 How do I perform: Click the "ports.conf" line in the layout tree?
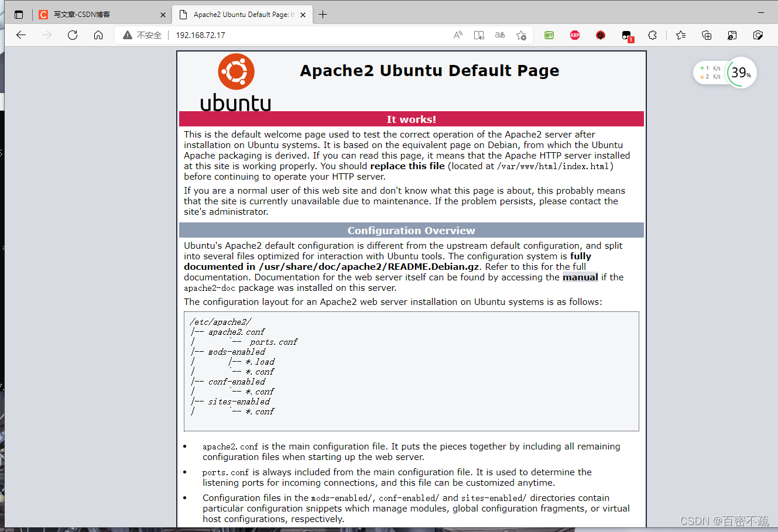273,342
